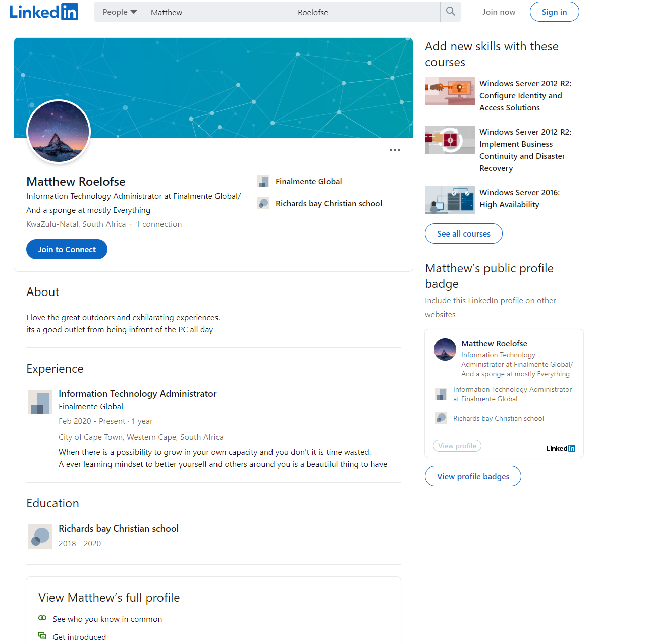Click the search magnifier icon
Viewport: 652px width, 644px height.
click(x=450, y=12)
